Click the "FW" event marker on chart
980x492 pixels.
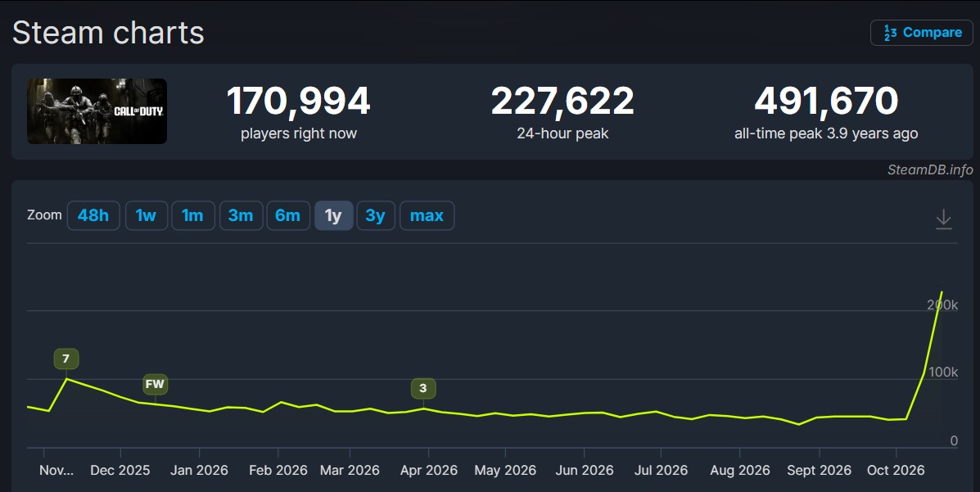point(155,384)
